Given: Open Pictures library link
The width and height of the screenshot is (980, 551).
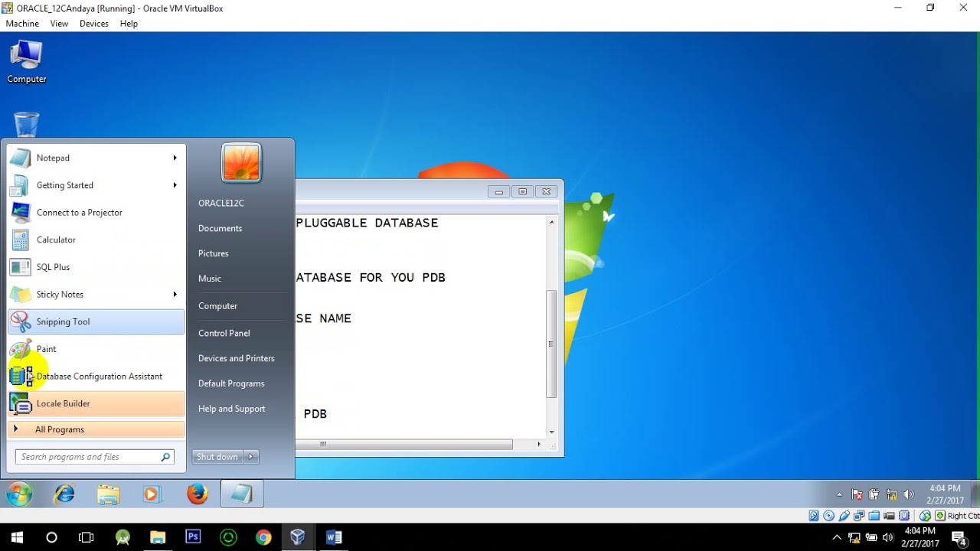Looking at the screenshot, I should tap(214, 253).
